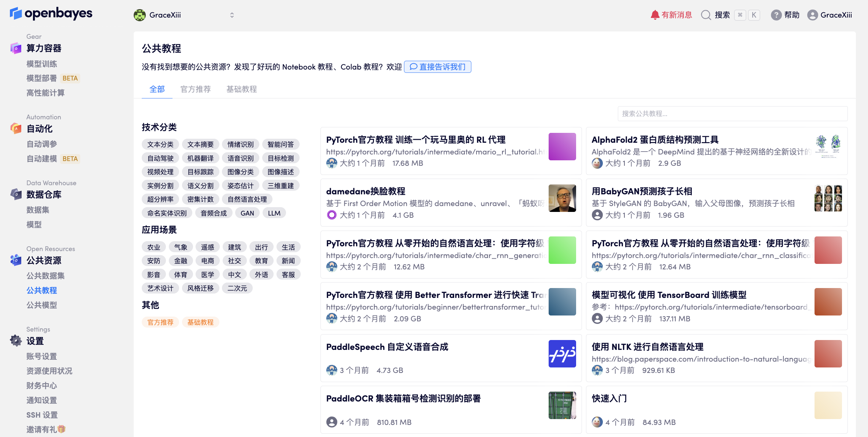This screenshot has height=437, width=868.
Task: Filter by LLM tag
Action: [x=274, y=213]
